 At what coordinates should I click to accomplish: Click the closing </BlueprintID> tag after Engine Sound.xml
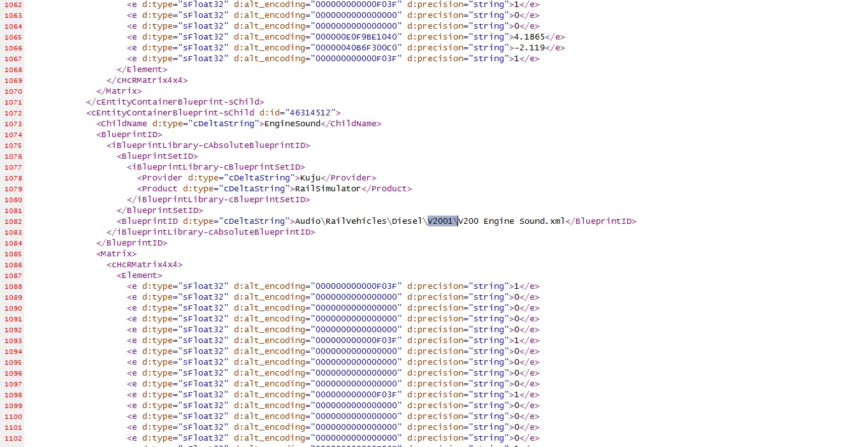click(x=601, y=221)
